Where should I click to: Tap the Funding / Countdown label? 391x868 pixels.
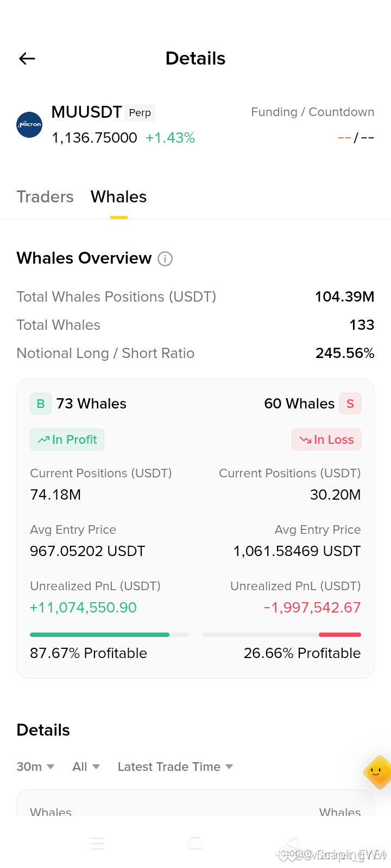[313, 112]
